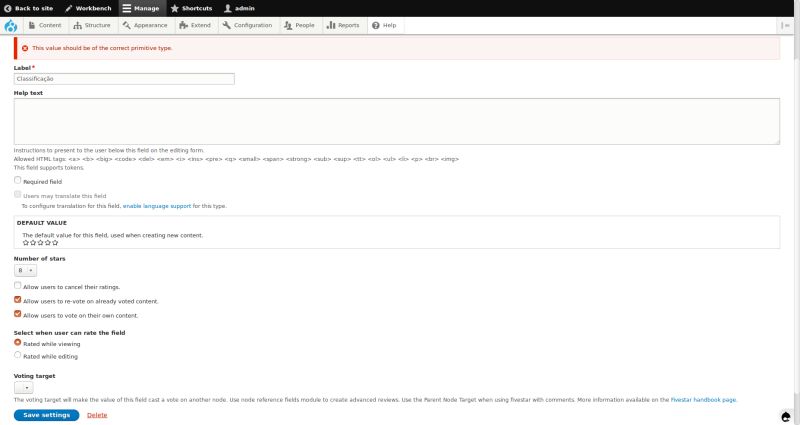This screenshot has width=800, height=425.
Task: Click the Save settings button
Action: [46, 415]
